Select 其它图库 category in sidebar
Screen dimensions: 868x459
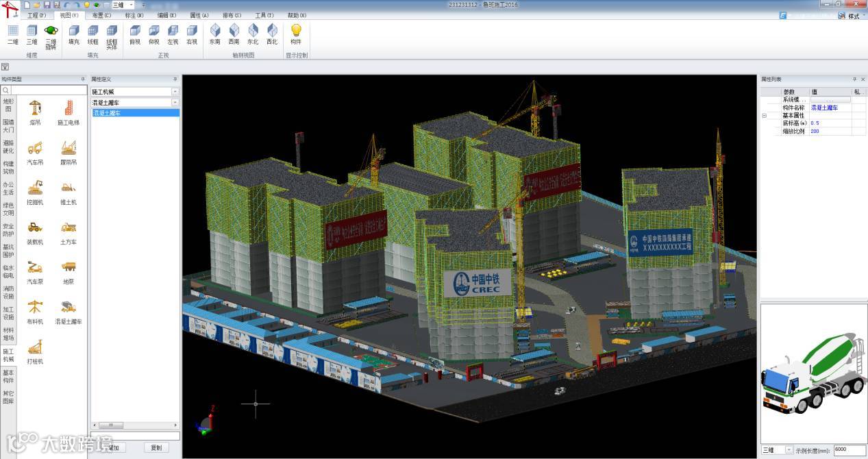point(8,397)
